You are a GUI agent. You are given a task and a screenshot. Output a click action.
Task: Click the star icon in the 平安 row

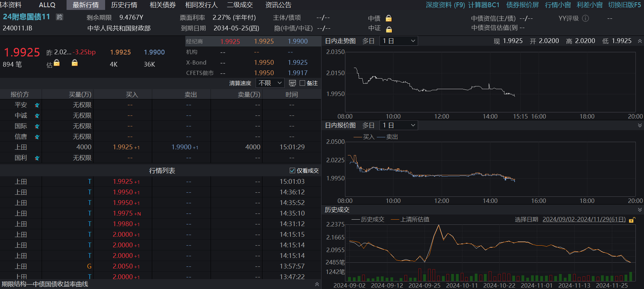[37, 105]
